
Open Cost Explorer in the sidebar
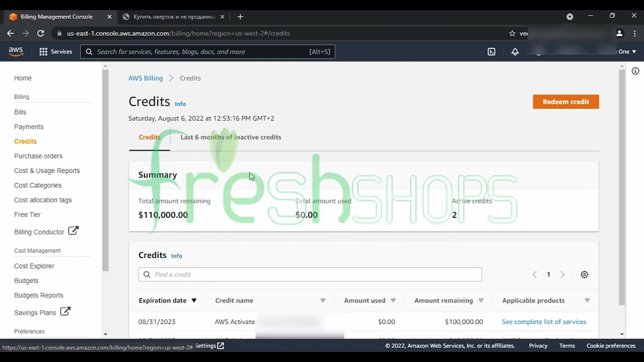(34, 266)
